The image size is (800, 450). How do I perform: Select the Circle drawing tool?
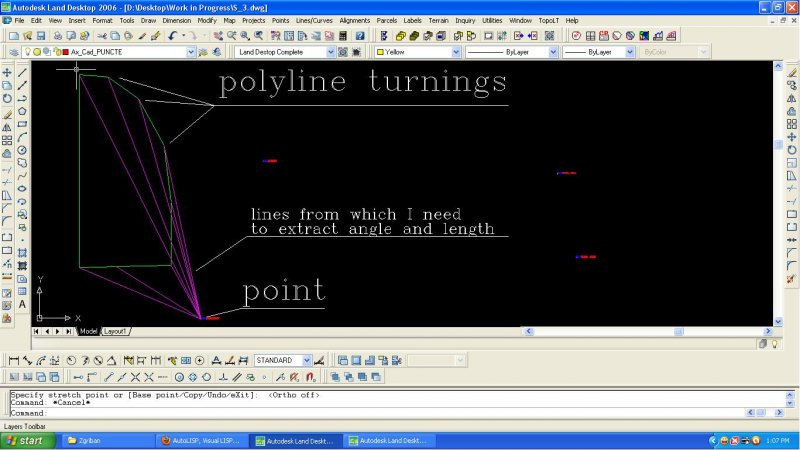22,150
